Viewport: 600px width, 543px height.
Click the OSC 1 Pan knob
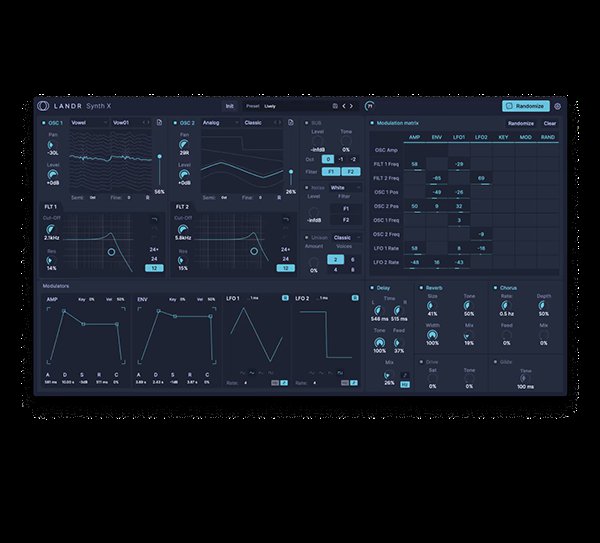51,146
